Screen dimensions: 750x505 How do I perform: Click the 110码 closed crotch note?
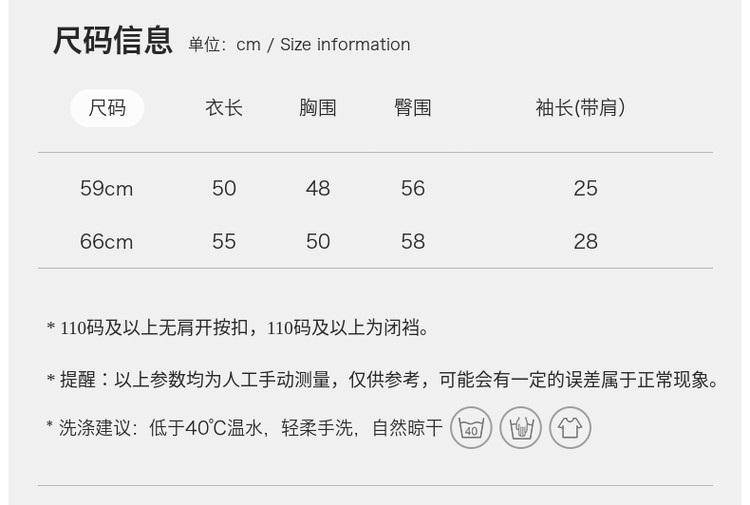(x=238, y=327)
